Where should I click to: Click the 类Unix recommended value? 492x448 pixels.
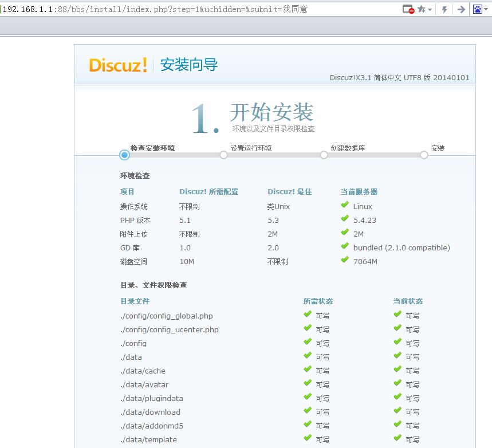(278, 207)
